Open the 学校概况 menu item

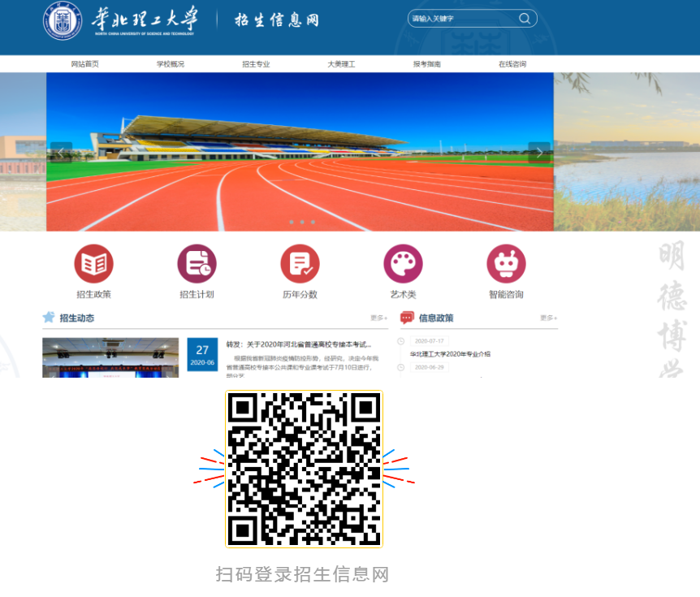(x=170, y=64)
